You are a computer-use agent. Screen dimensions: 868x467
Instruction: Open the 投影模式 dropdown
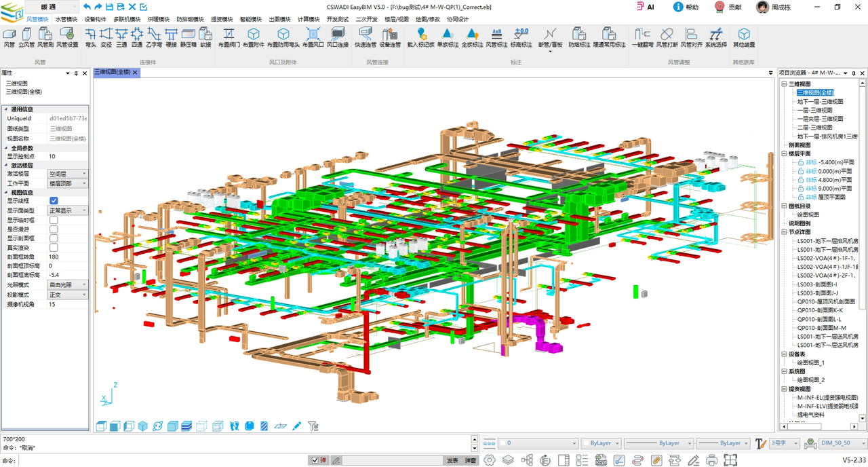click(x=67, y=295)
